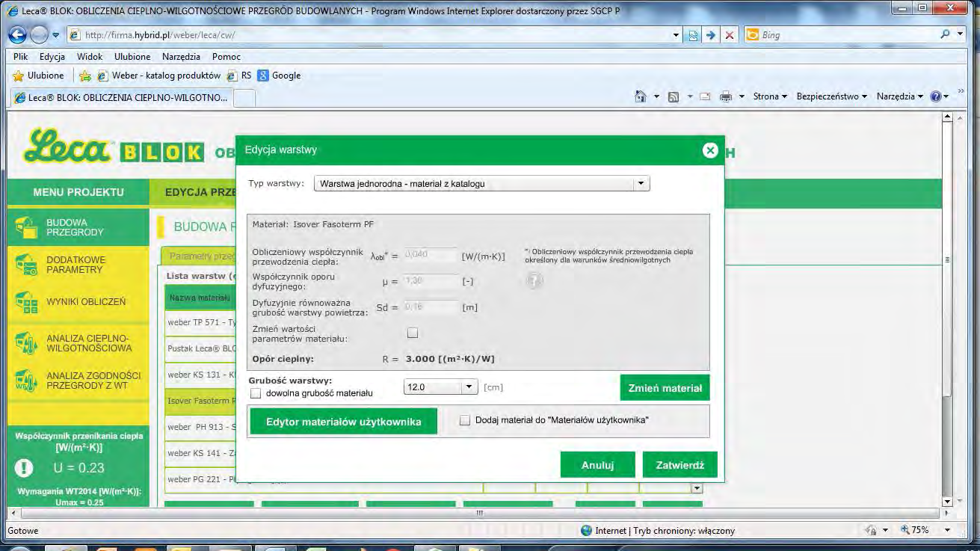The height and width of the screenshot is (551, 980).
Task: Toggle the Compatibility View icon in address bar
Action: [x=693, y=35]
